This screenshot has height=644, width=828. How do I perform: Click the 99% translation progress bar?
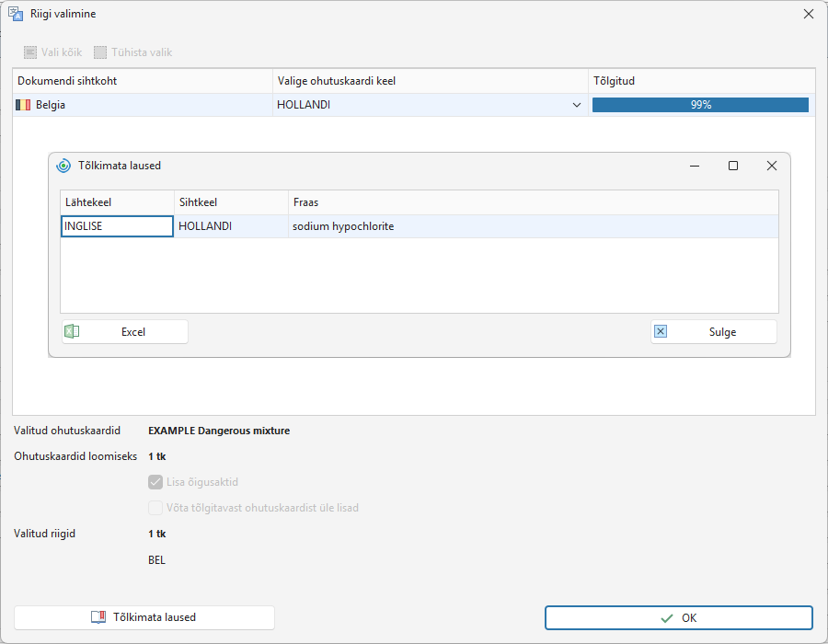tap(700, 105)
